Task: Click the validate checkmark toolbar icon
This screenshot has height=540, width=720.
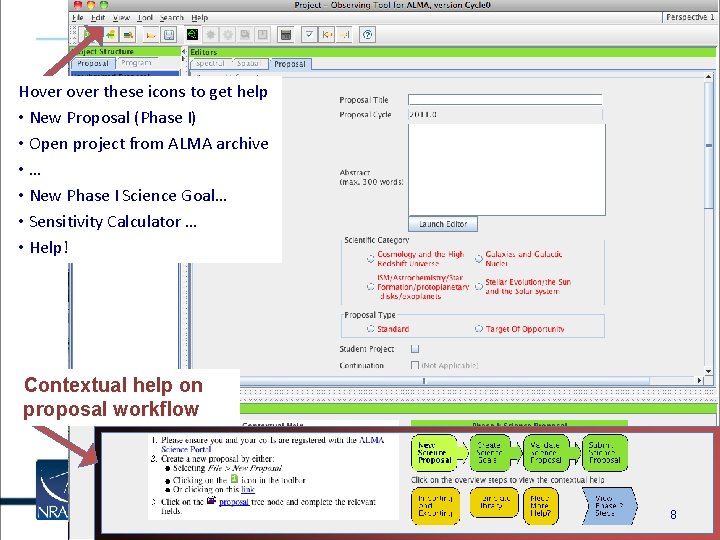Action: pos(309,34)
